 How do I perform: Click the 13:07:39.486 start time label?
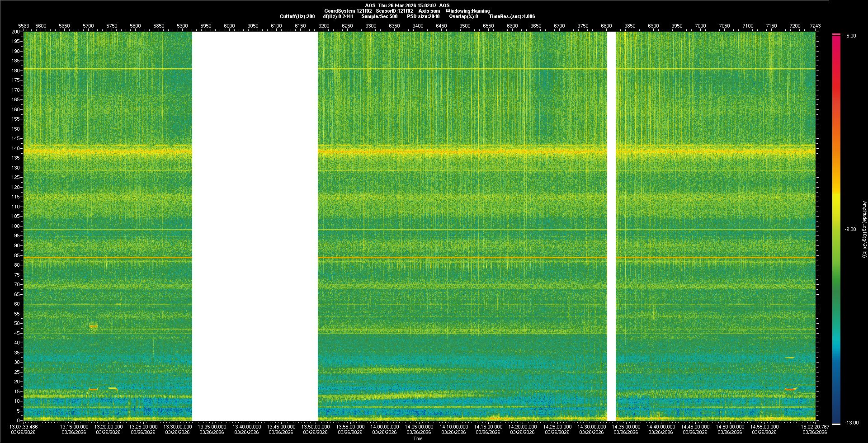pos(24,427)
